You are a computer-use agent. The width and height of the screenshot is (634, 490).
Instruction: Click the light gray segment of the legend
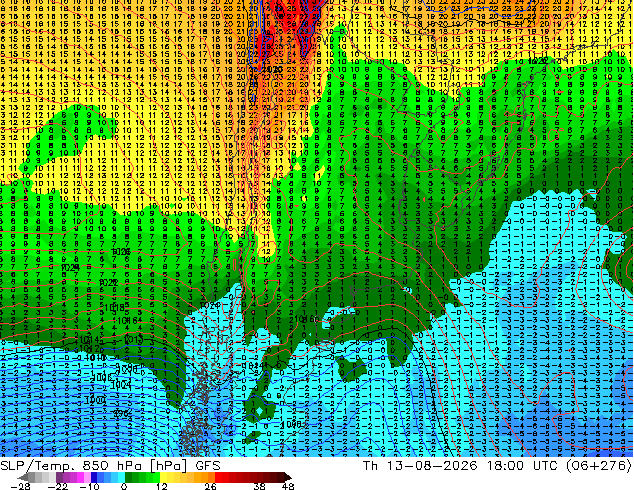52,477
